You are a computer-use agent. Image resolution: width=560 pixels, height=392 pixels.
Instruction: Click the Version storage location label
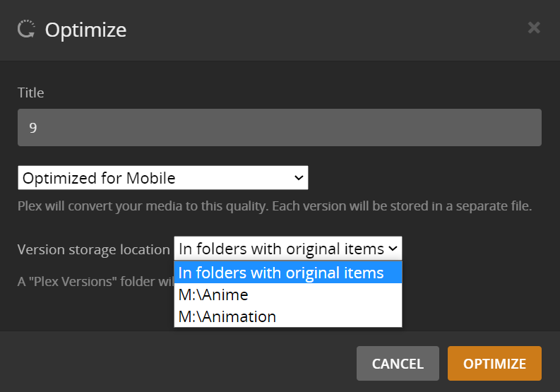(93, 249)
